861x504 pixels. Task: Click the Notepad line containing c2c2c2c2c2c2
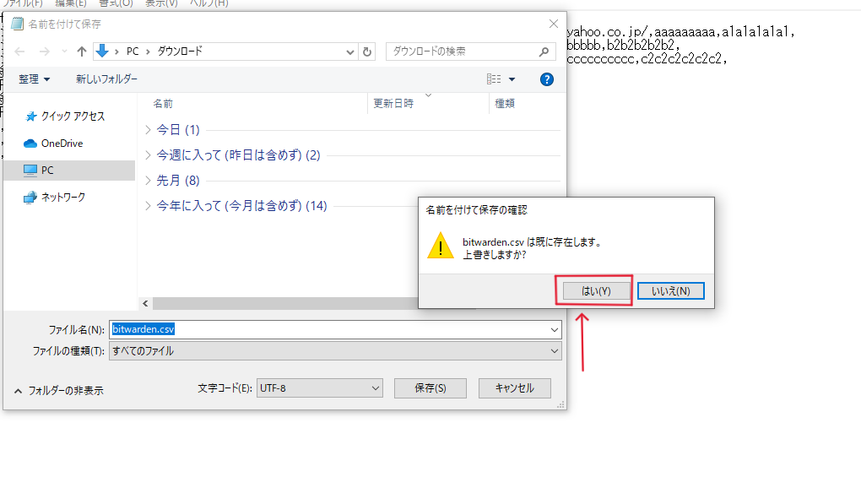click(x=647, y=58)
